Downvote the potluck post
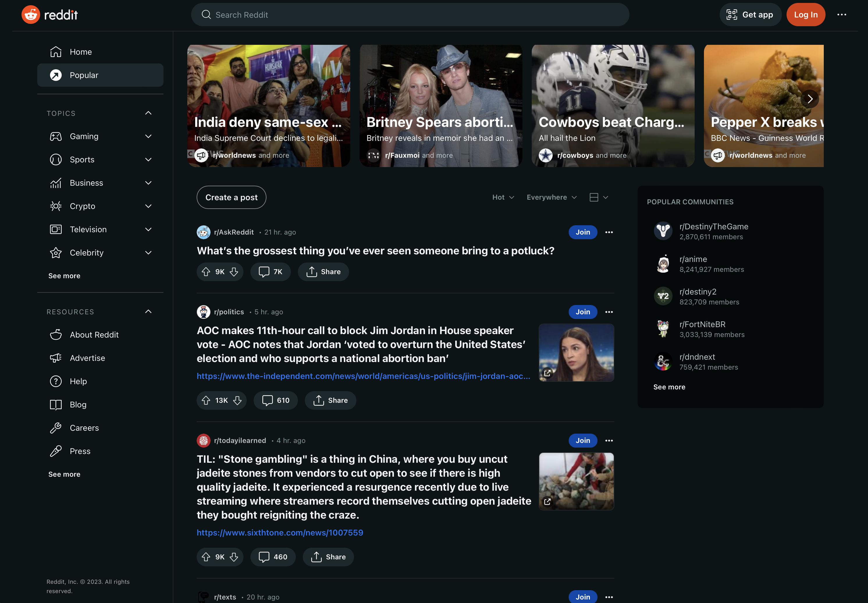Viewport: 868px width, 603px height. pyautogui.click(x=234, y=272)
